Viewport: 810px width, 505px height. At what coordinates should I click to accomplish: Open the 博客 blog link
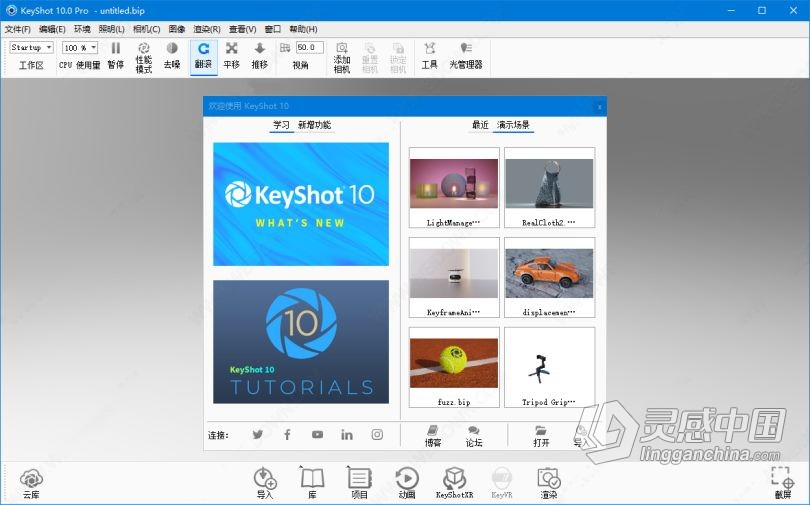(x=433, y=436)
